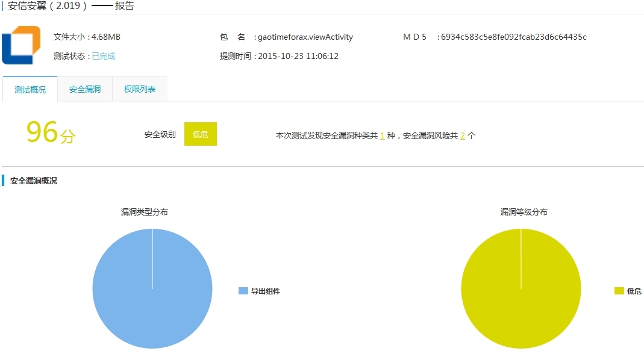Viewport: 644px width, 354px height.
Task: Expand the 提测时间 timestamp details
Action: (x=299, y=56)
